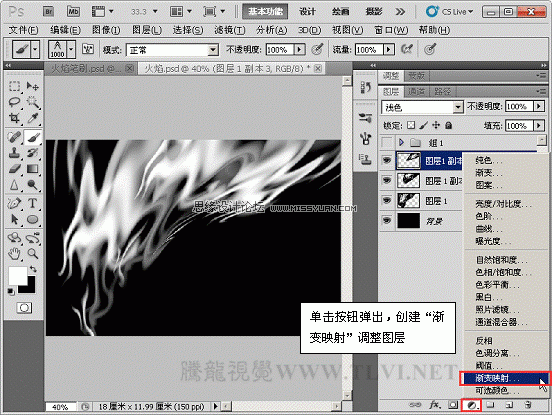The width and height of the screenshot is (552, 415).
Task: Open the 图层(L) menu
Action: [147, 30]
